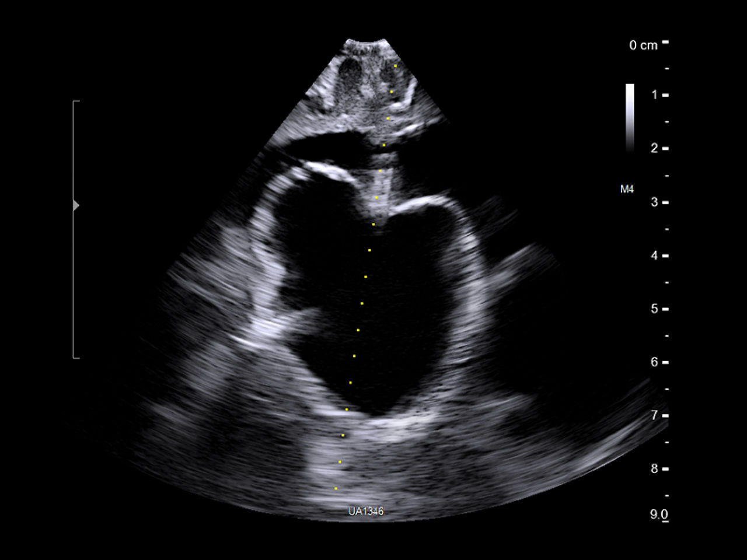Click the focal zone arrow marker
Viewport: 747px width, 560px height.
(76, 204)
